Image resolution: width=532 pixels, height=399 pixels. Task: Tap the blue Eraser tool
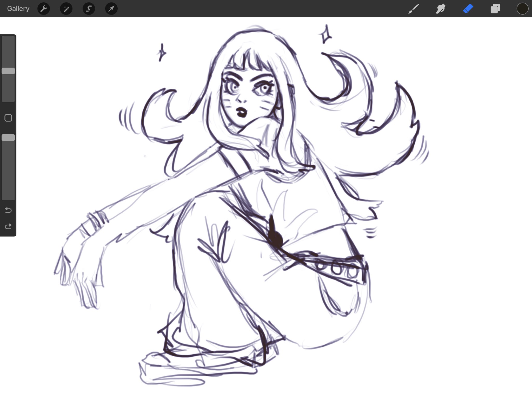pos(468,9)
